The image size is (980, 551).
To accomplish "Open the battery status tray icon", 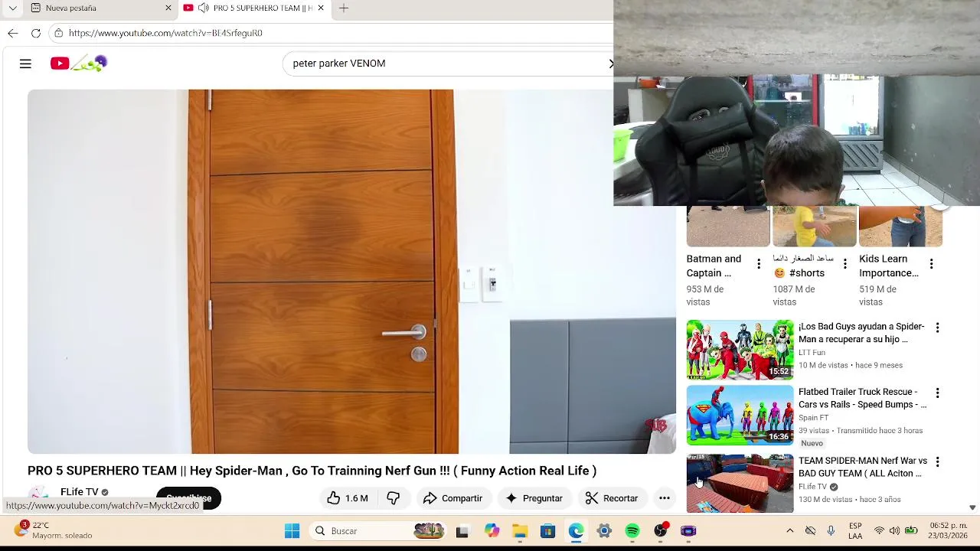I will click(911, 531).
